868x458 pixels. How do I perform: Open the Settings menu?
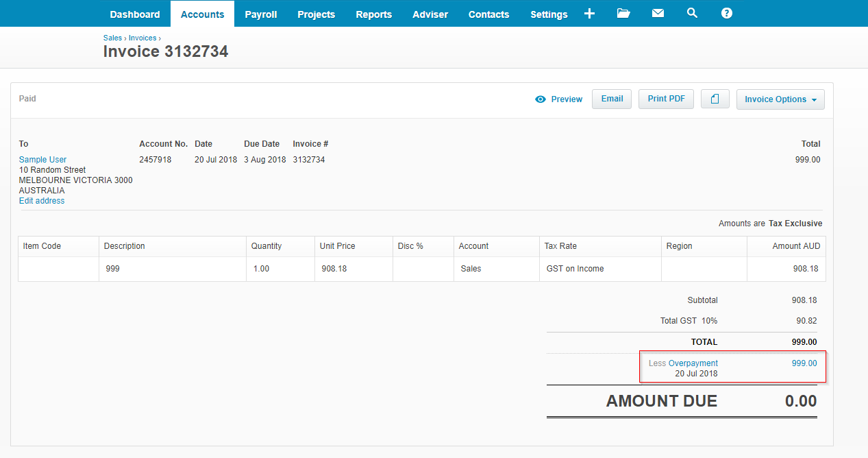click(549, 14)
